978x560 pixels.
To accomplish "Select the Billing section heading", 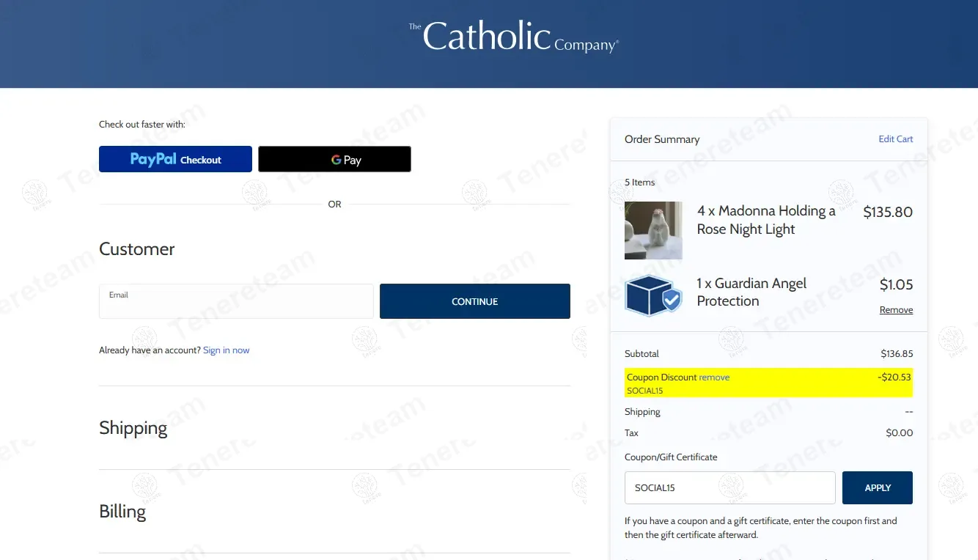I will click(122, 512).
